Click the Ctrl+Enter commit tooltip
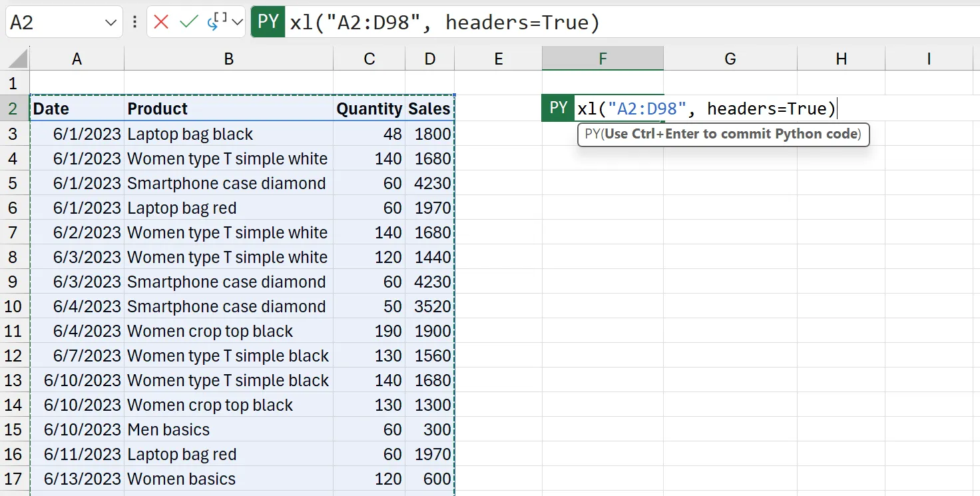 coord(723,134)
